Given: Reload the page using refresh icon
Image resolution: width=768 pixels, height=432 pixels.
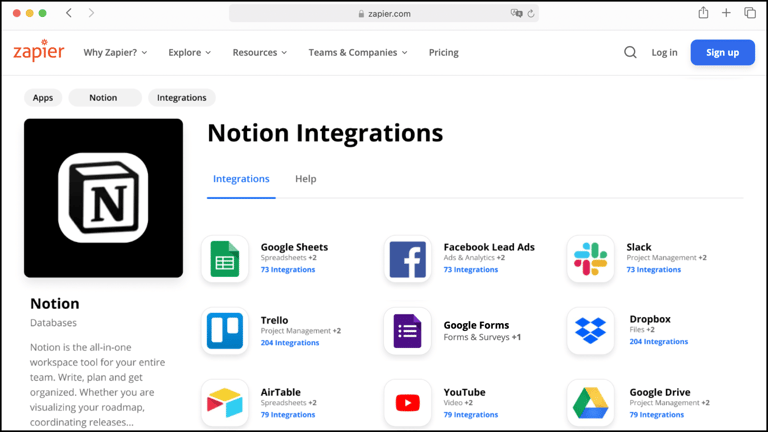Looking at the screenshot, I should pos(531,14).
